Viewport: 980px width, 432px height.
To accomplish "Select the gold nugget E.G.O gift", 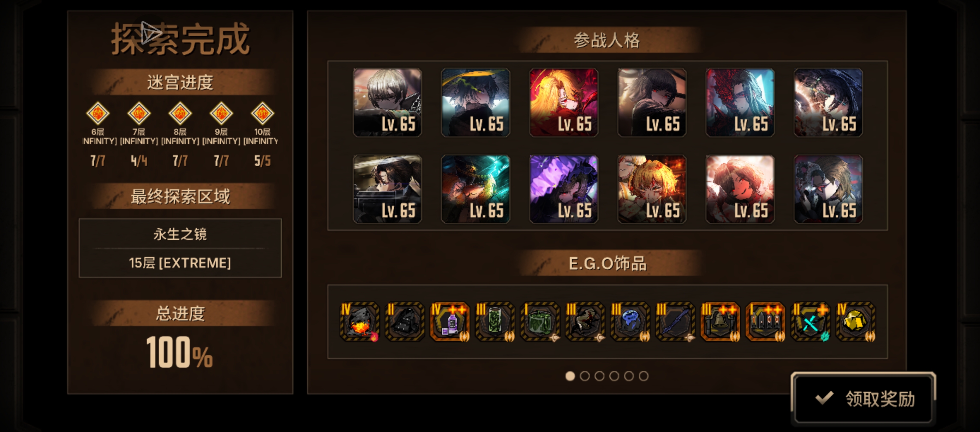I will [856, 322].
